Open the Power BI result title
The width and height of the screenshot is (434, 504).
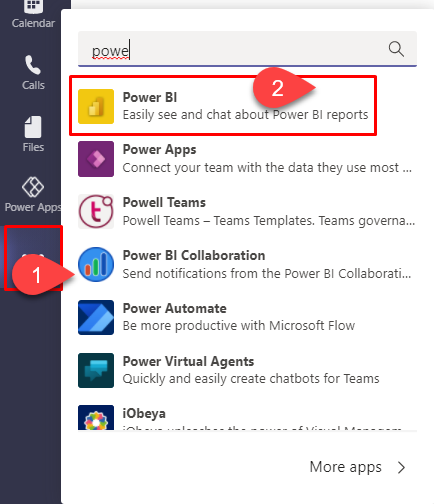tap(150, 97)
